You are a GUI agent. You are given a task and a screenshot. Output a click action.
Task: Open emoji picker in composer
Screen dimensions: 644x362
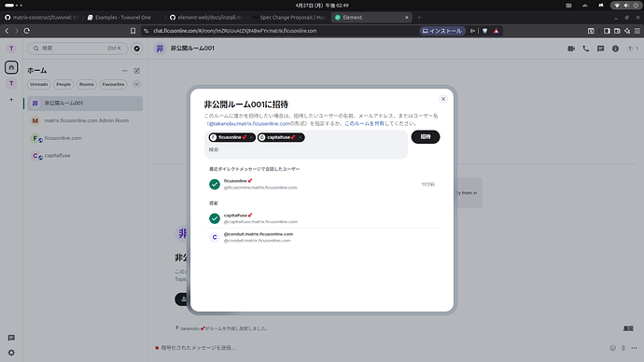(x=612, y=348)
